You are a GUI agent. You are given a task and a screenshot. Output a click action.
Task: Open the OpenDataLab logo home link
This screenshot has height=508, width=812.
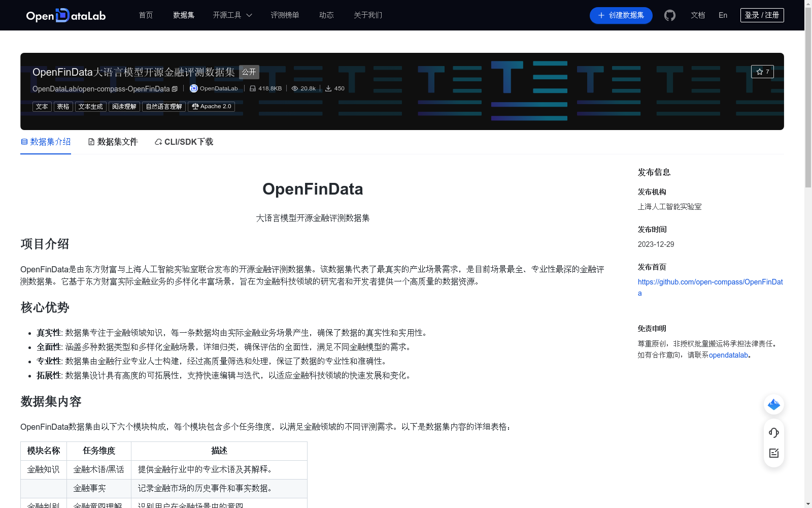66,15
